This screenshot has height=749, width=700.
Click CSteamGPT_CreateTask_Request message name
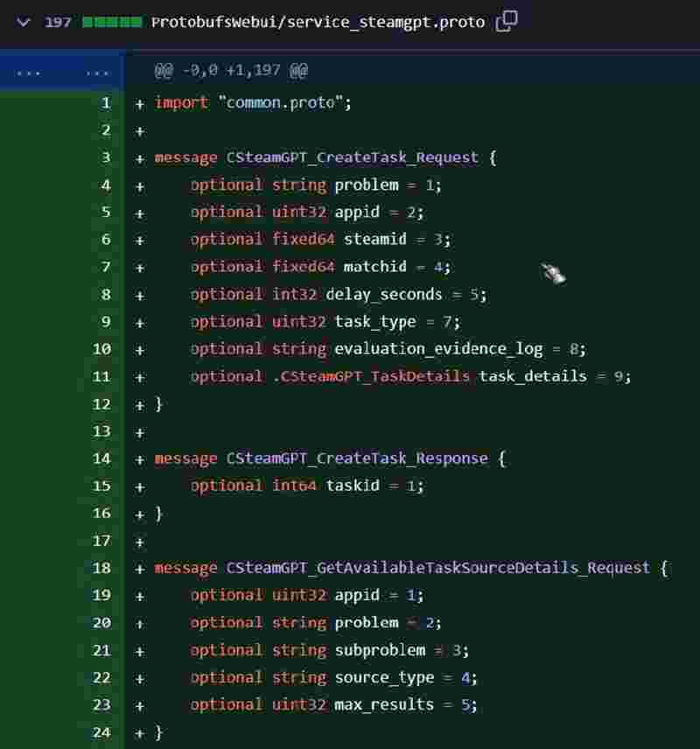pyautogui.click(x=352, y=157)
